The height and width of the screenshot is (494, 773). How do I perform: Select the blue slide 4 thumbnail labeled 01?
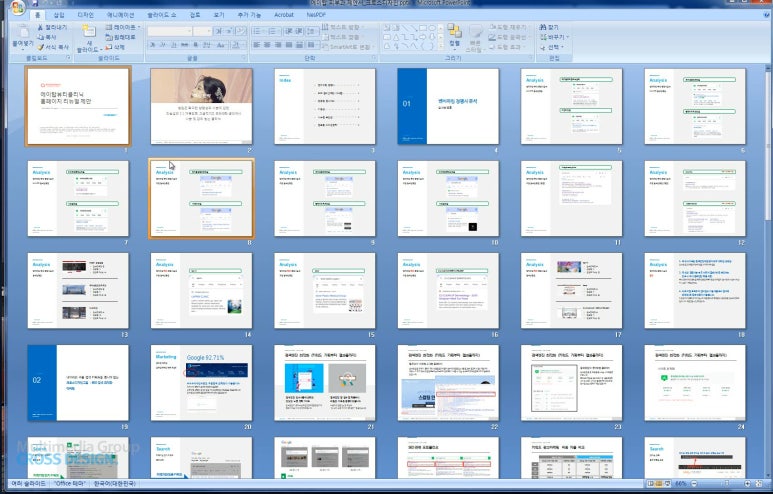coord(446,106)
